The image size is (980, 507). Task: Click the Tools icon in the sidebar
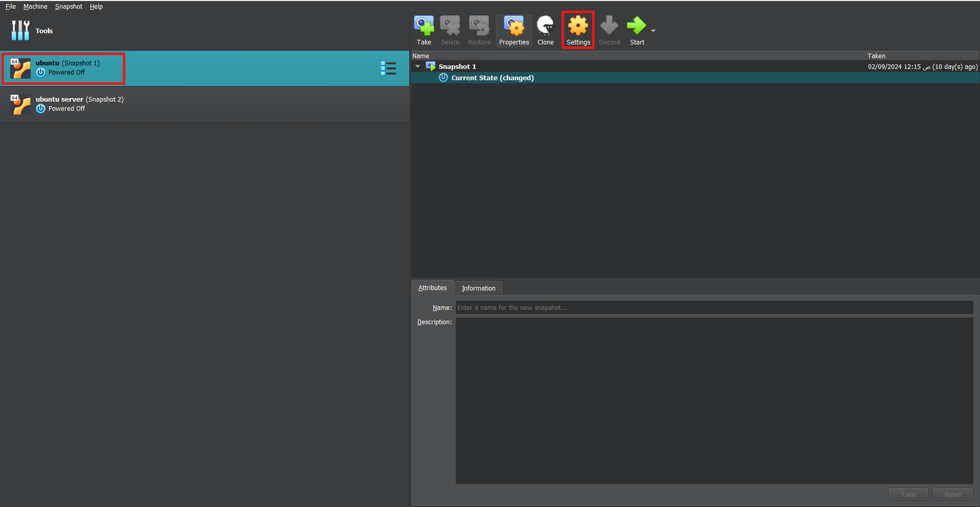(20, 31)
